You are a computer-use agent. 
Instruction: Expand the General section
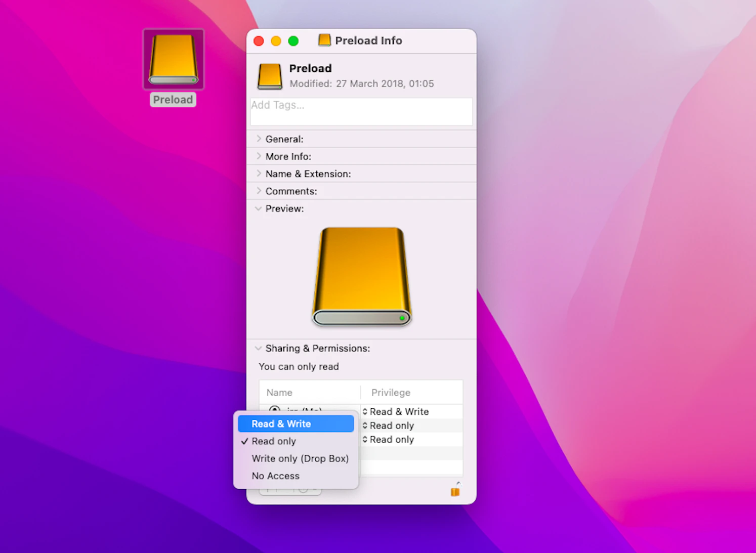259,139
